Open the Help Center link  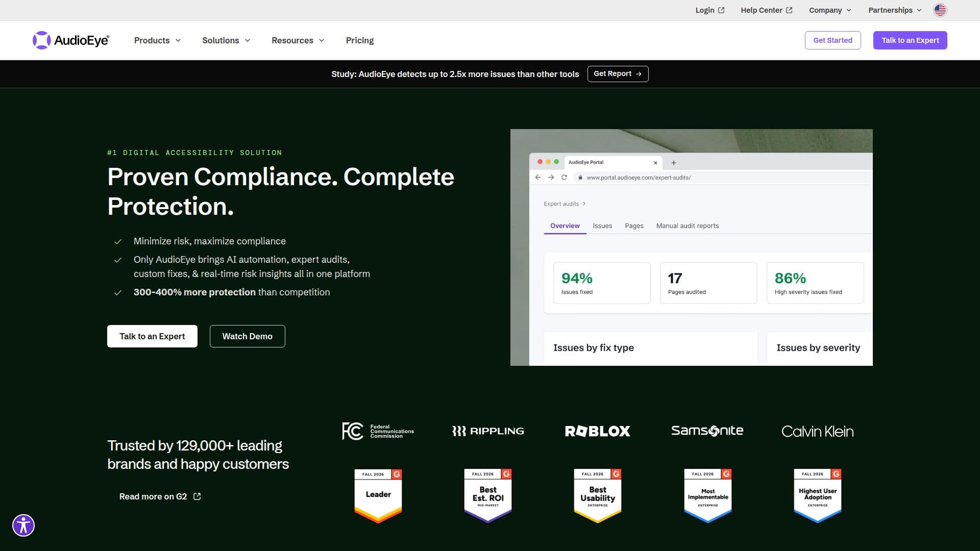tap(767, 10)
